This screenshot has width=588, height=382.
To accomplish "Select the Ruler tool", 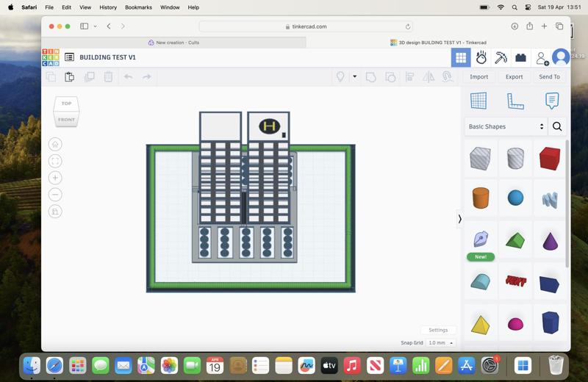I will 515,101.
